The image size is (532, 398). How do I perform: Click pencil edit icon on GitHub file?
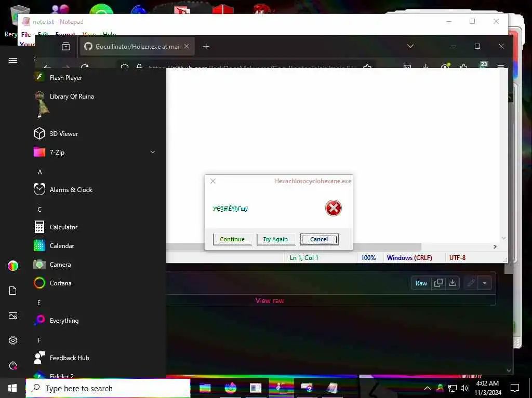pos(471,283)
